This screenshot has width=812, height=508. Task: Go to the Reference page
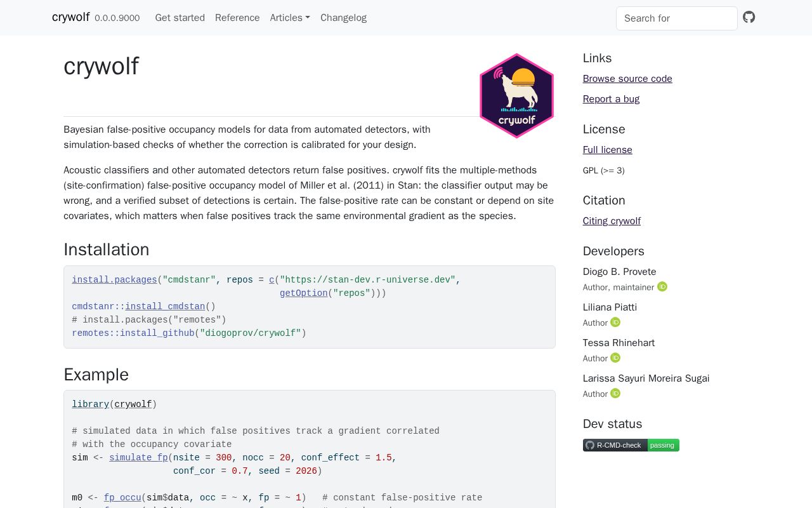pos(237,18)
